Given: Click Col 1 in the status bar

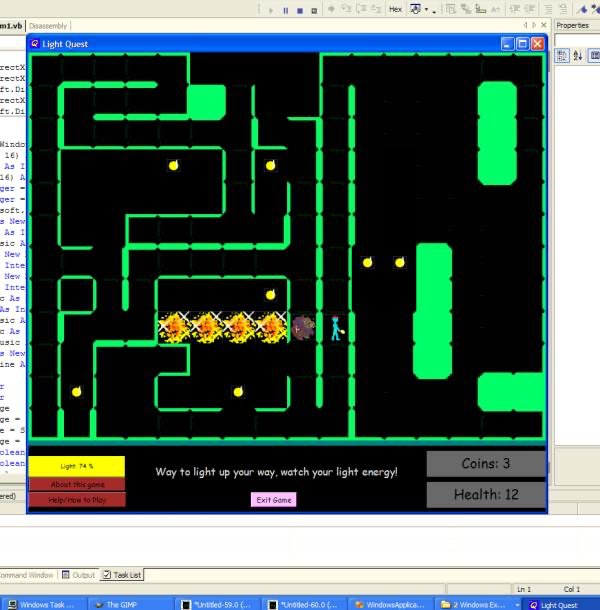Looking at the screenshot, I should [x=572, y=589].
